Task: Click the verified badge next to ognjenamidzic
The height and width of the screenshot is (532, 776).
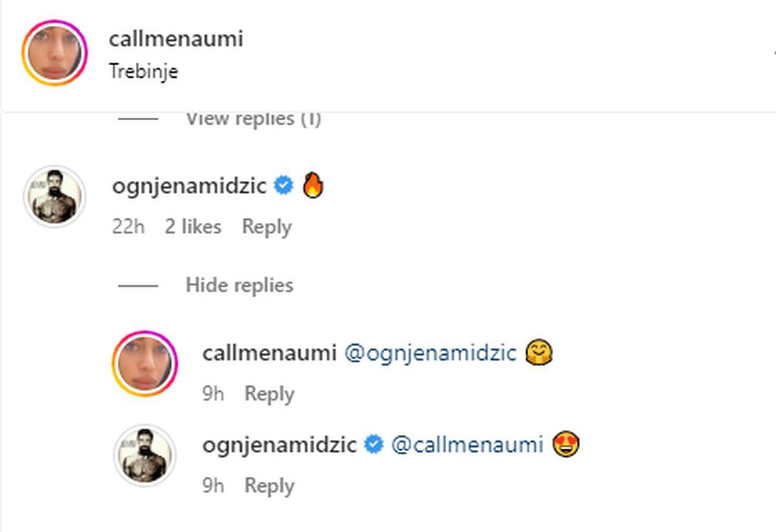Action: click(x=283, y=184)
